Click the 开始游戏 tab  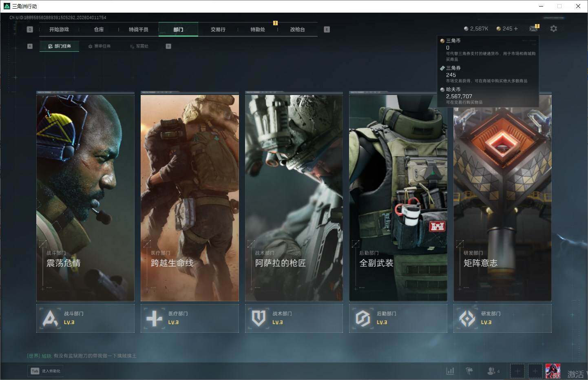59,29
